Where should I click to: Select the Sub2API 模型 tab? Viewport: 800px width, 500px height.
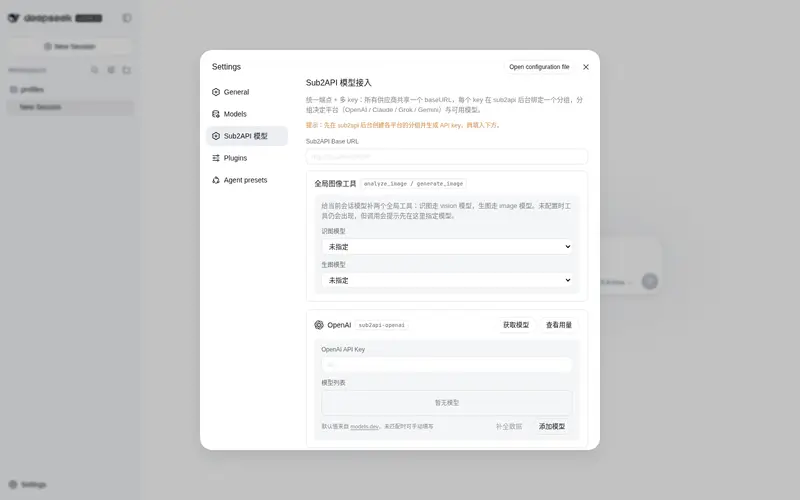[247, 136]
